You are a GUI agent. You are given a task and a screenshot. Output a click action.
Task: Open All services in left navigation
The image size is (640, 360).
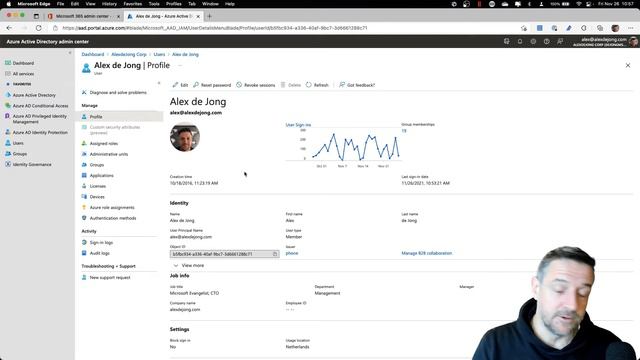(x=23, y=74)
